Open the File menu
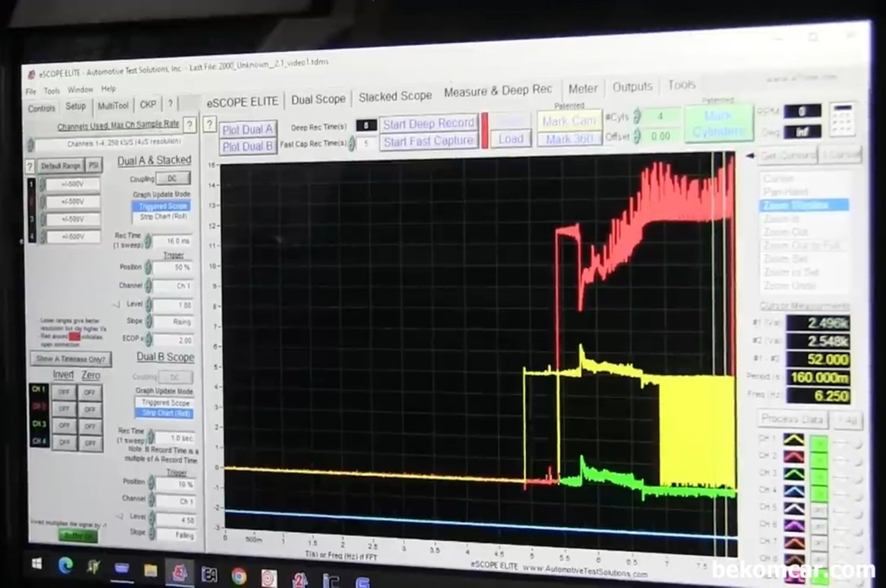 (31, 91)
